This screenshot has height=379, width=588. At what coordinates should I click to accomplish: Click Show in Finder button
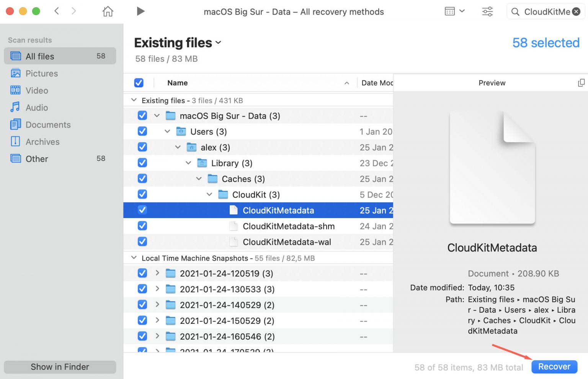pyautogui.click(x=60, y=367)
